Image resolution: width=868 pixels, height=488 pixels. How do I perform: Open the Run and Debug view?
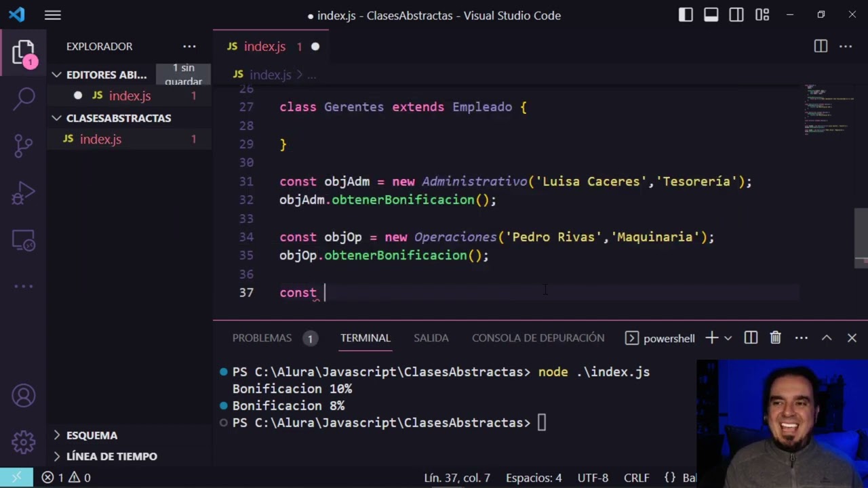(x=24, y=192)
